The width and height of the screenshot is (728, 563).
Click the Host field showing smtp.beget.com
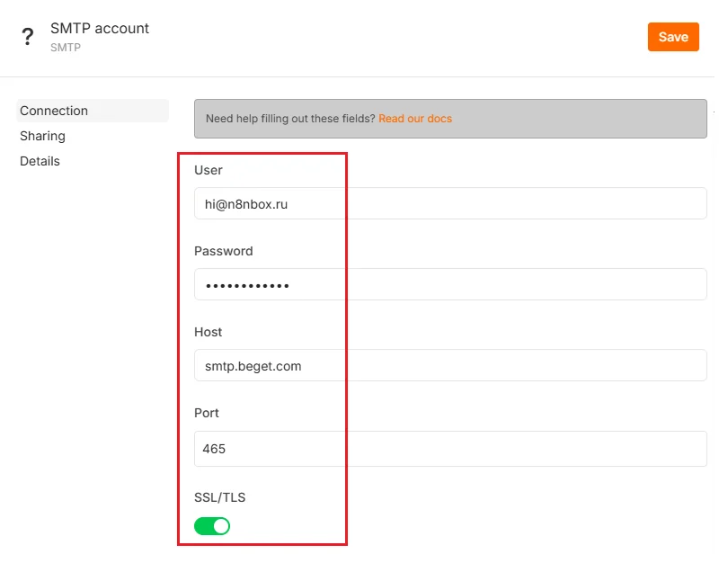pos(450,365)
